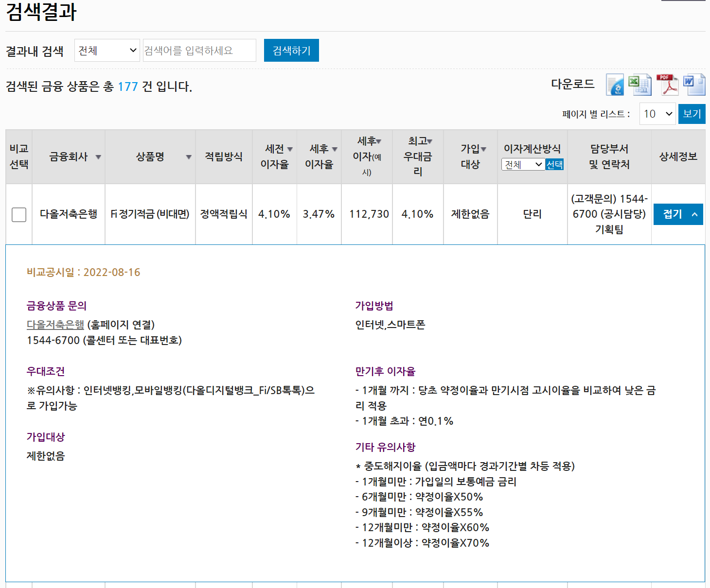Image resolution: width=710 pixels, height=588 pixels.
Task: Click 상세정보 column header
Action: (678, 156)
